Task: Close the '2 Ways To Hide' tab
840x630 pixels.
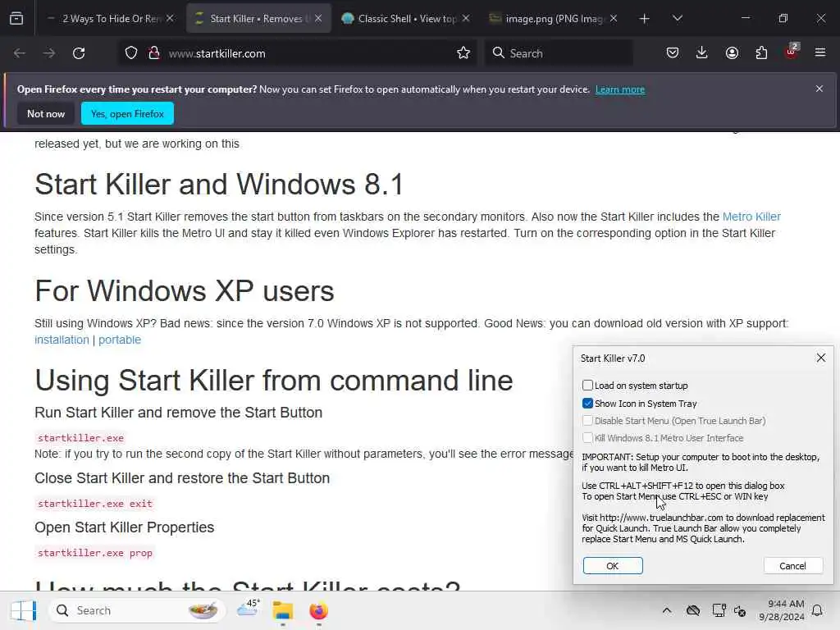Action: (x=170, y=19)
